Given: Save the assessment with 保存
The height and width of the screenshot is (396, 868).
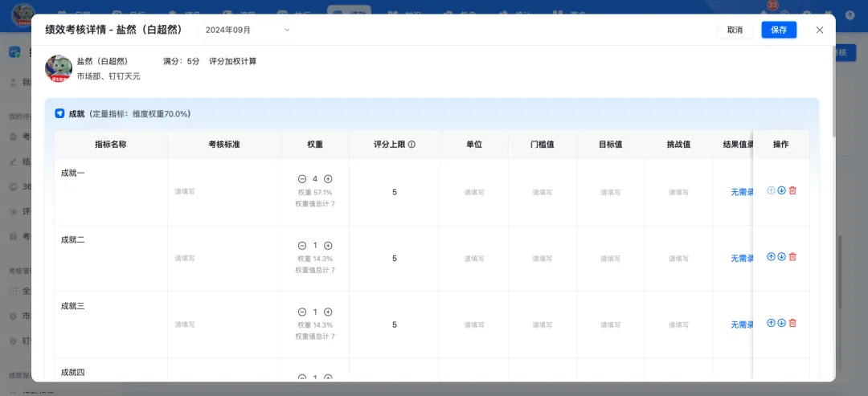Looking at the screenshot, I should click(779, 30).
